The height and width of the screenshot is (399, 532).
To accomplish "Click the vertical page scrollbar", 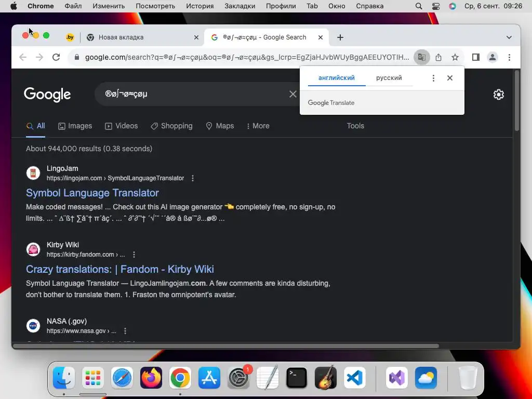I will tap(517, 100).
